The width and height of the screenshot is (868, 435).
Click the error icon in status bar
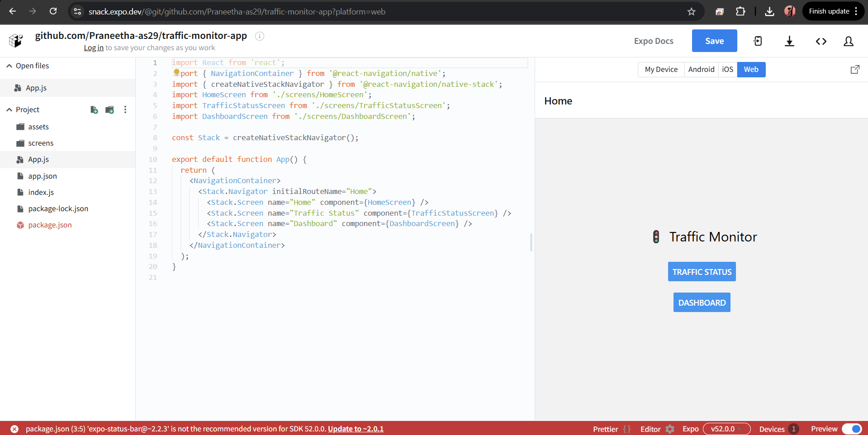point(14,429)
